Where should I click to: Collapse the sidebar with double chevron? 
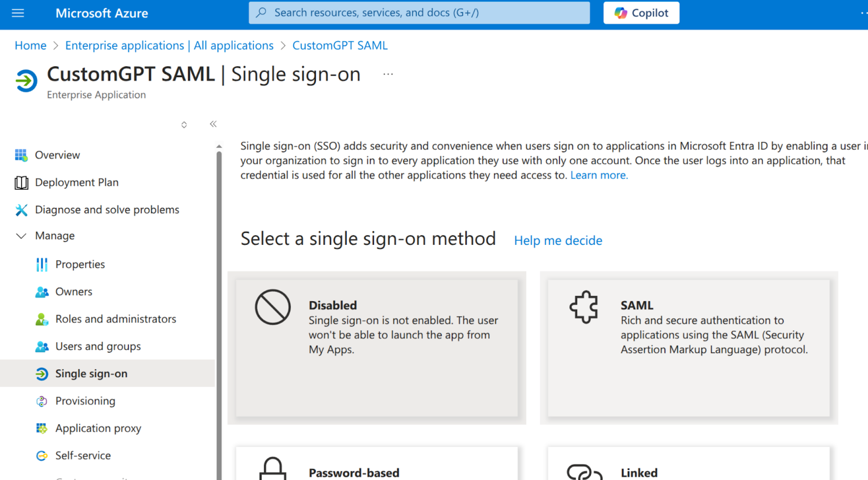213,124
